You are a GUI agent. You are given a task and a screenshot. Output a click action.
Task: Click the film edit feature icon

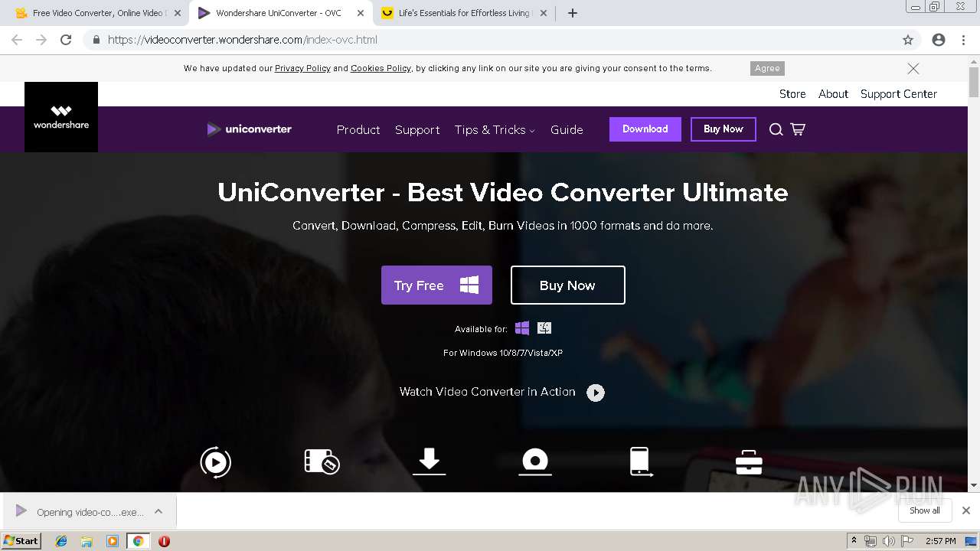(x=322, y=461)
